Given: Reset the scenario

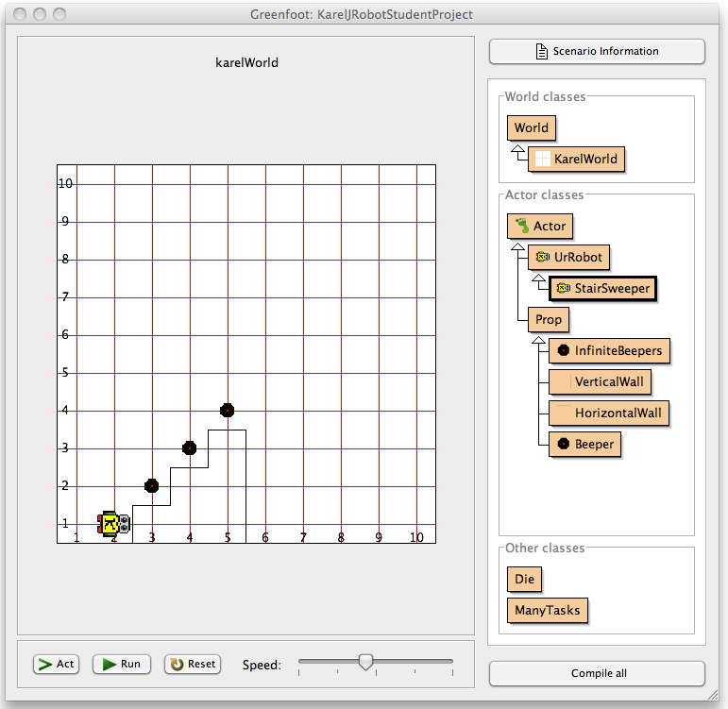Looking at the screenshot, I should click(x=193, y=664).
